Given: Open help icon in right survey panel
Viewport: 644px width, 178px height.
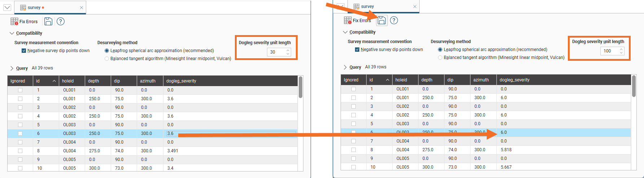Looking at the screenshot, I should pyautogui.click(x=394, y=21).
